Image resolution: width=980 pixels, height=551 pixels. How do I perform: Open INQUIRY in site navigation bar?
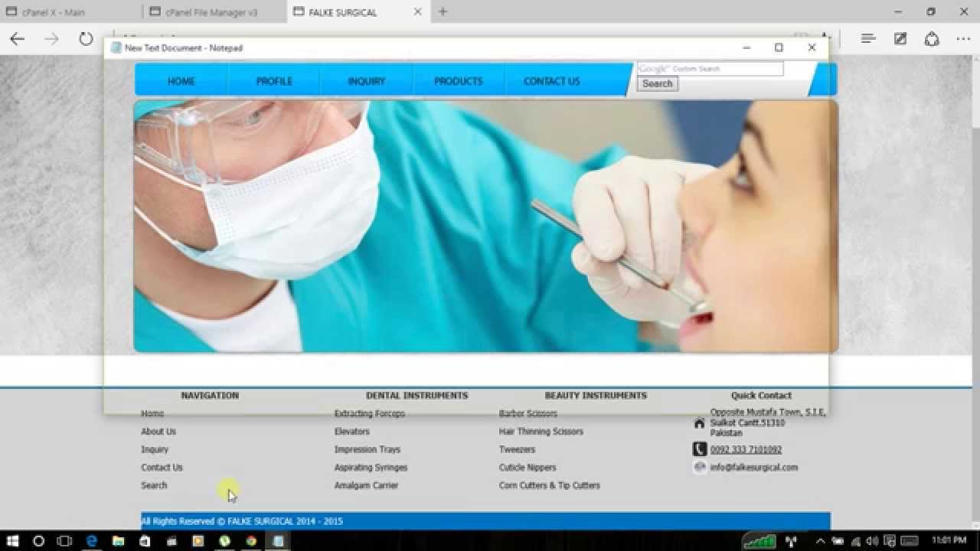367,81
